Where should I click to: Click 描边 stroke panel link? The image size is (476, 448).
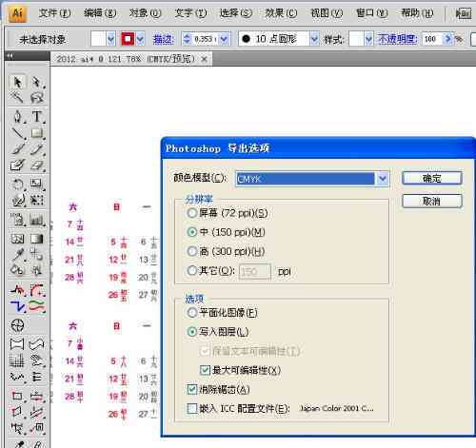pyautogui.click(x=163, y=39)
